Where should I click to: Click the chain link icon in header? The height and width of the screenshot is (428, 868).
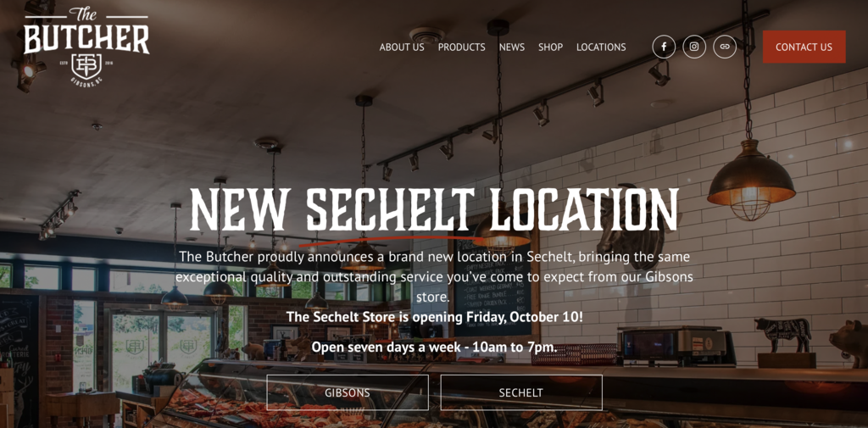(725, 47)
